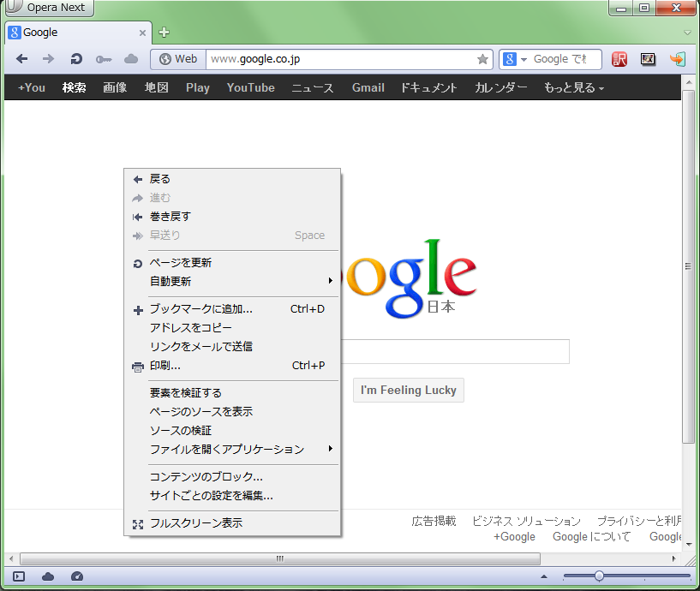The width and height of the screenshot is (700, 591).
Task: Select ページを更新 in the context menu
Action: point(232,263)
